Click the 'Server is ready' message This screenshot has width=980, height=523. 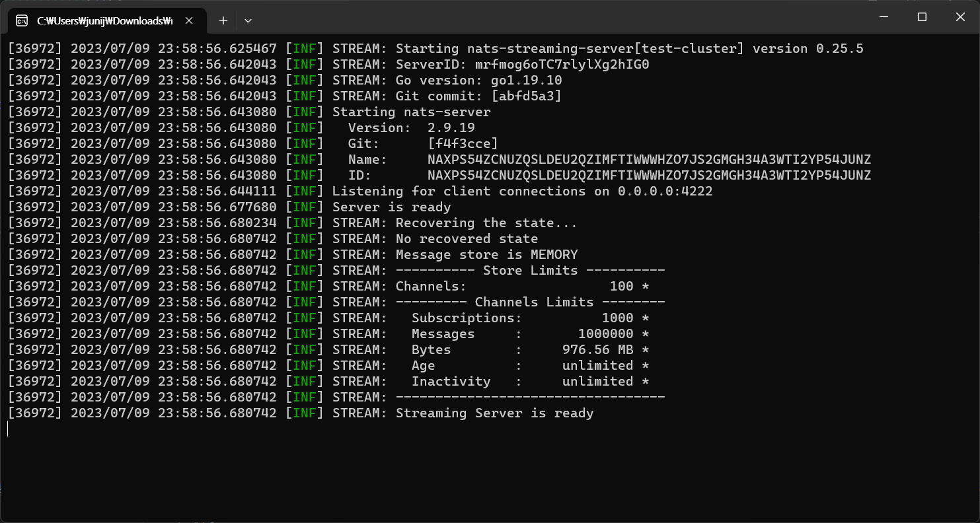pyautogui.click(x=392, y=207)
